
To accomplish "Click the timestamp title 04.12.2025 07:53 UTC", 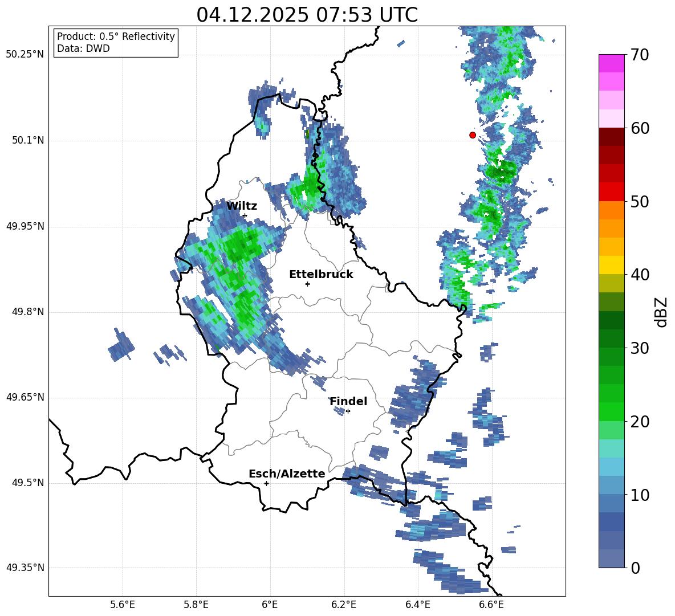I will pyautogui.click(x=307, y=15).
